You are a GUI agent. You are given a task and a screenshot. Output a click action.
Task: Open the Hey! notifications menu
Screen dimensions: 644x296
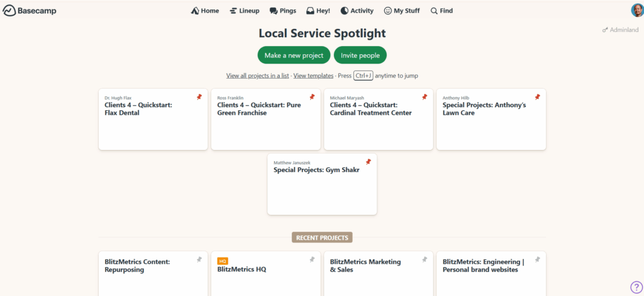[x=318, y=11]
